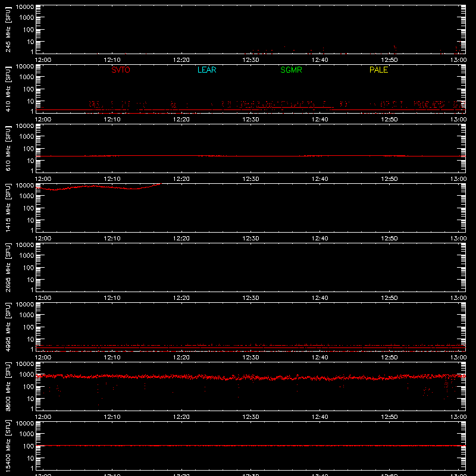This screenshot has width=476, height=476.
Task: Click the 12:00 tick label under 610 MHz panel
Action: (43, 179)
